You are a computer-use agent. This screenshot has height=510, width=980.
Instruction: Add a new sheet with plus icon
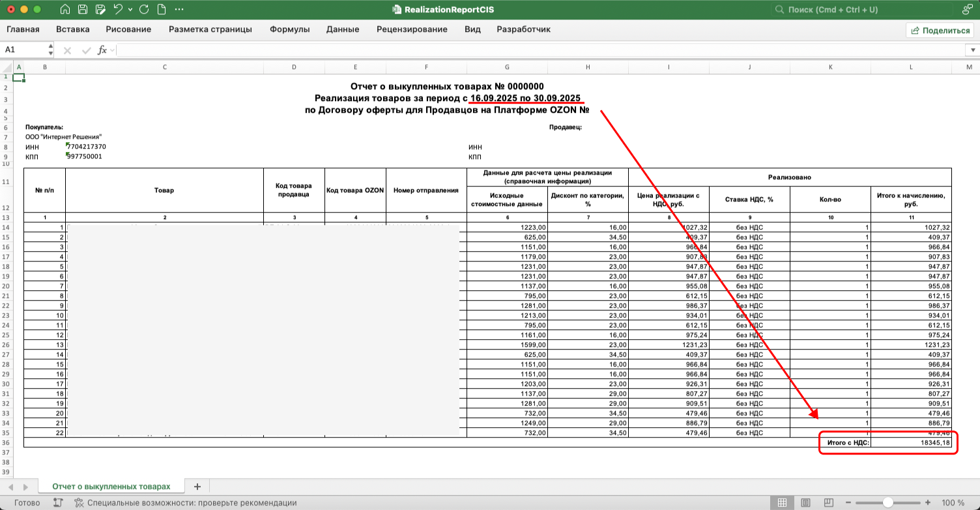[x=197, y=487]
